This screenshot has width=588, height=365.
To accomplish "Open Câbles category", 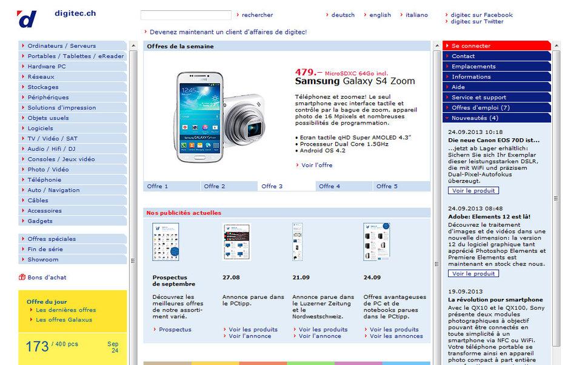I will 72,200.
